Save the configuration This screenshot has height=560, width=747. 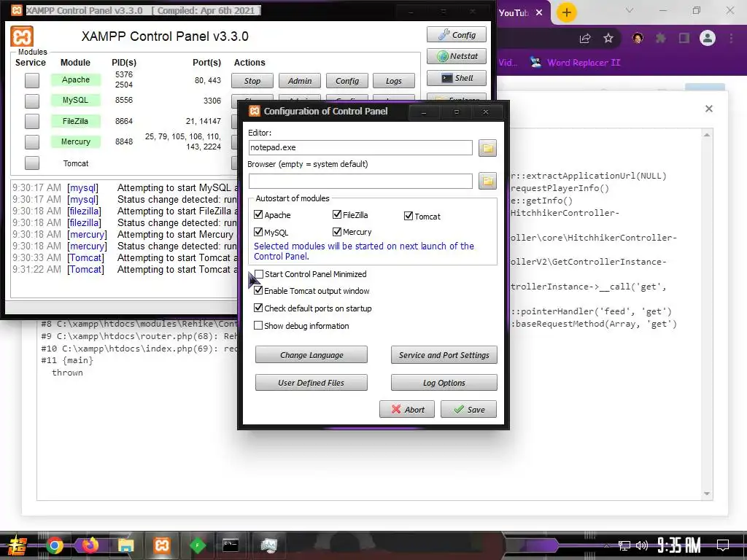(468, 409)
